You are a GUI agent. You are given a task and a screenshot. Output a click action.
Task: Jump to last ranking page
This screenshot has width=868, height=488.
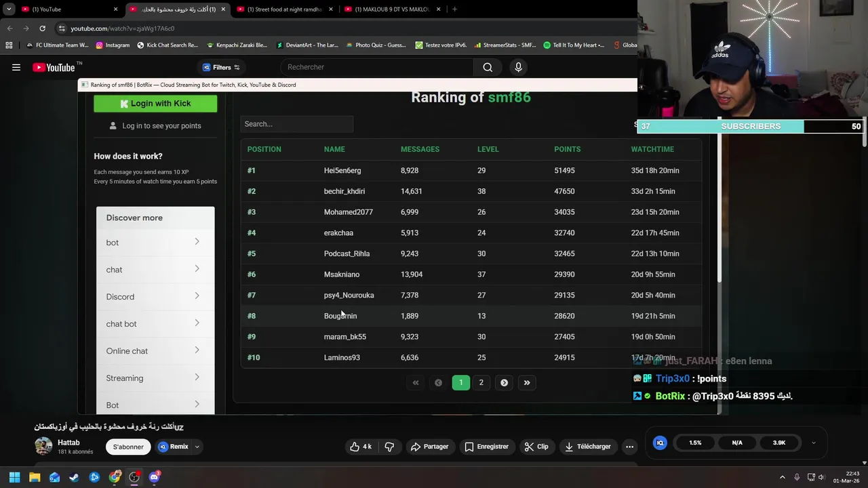click(527, 382)
